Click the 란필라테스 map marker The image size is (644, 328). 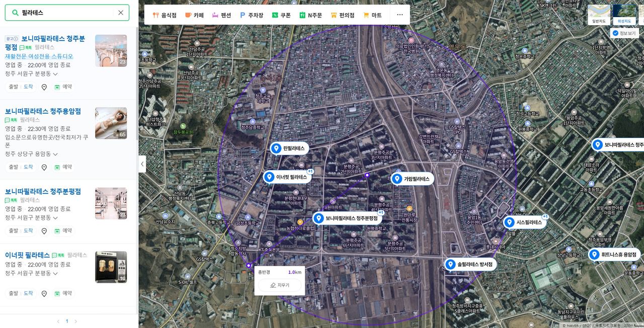[276, 148]
